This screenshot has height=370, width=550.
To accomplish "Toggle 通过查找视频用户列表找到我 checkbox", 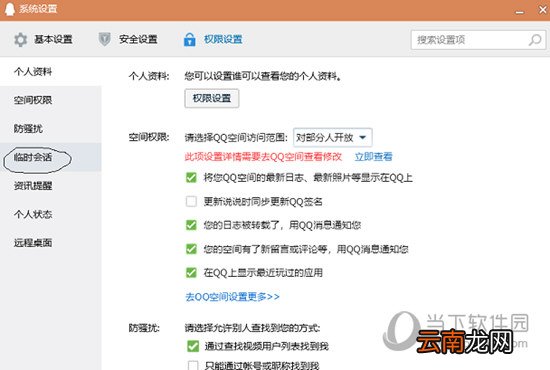I will coord(193,346).
